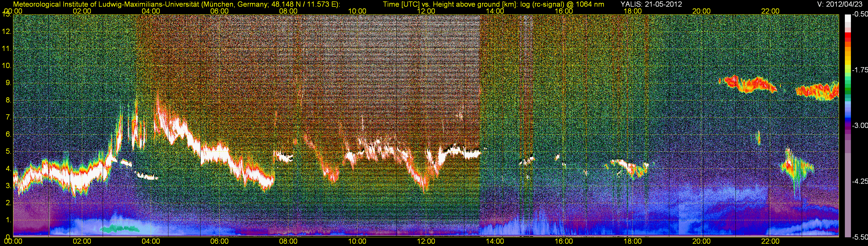The image size is (868, 246).
Task: Select the 20:00 tick label on the bottom axis
Action: pos(702,242)
